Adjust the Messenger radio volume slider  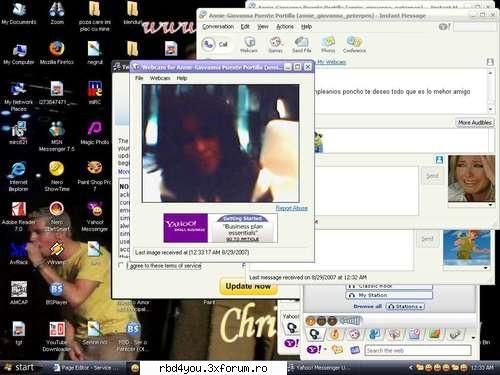click(350, 321)
